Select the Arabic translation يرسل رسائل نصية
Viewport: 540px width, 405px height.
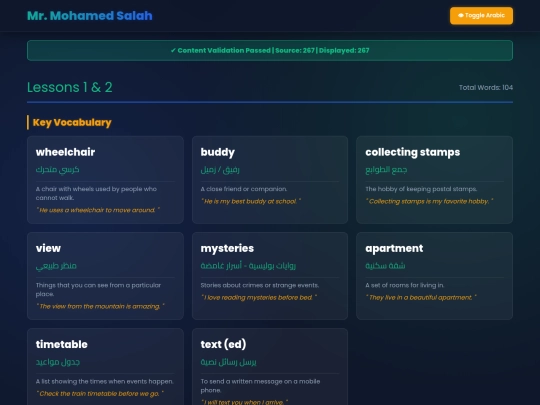click(228, 362)
